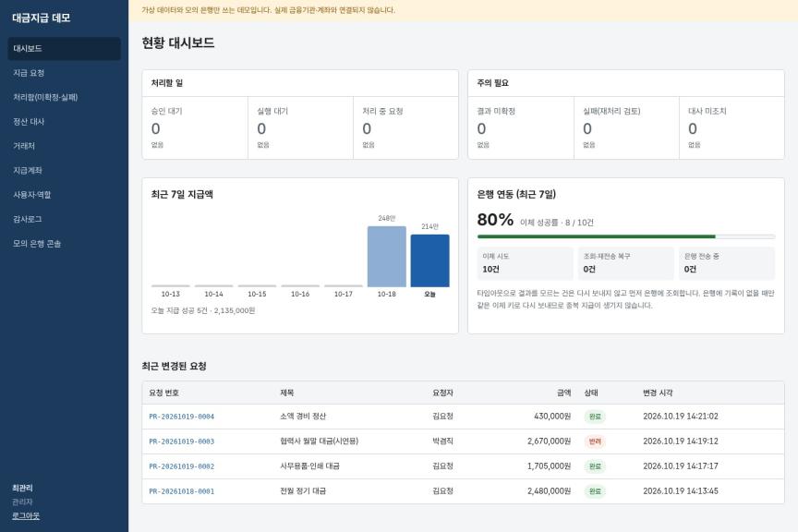Image resolution: width=798 pixels, height=532 pixels.
Task: Click the 은행 전송 중 0건 stat box
Action: [727, 263]
